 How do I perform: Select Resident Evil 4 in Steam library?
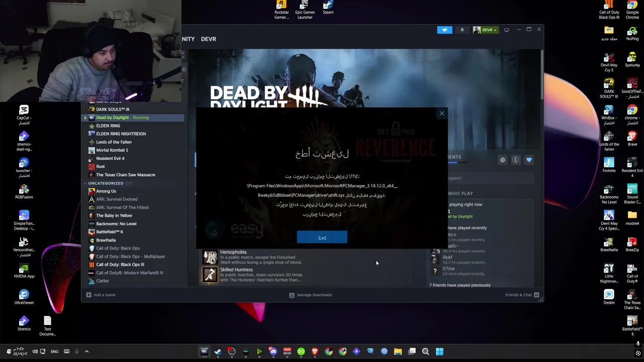(x=133, y=158)
